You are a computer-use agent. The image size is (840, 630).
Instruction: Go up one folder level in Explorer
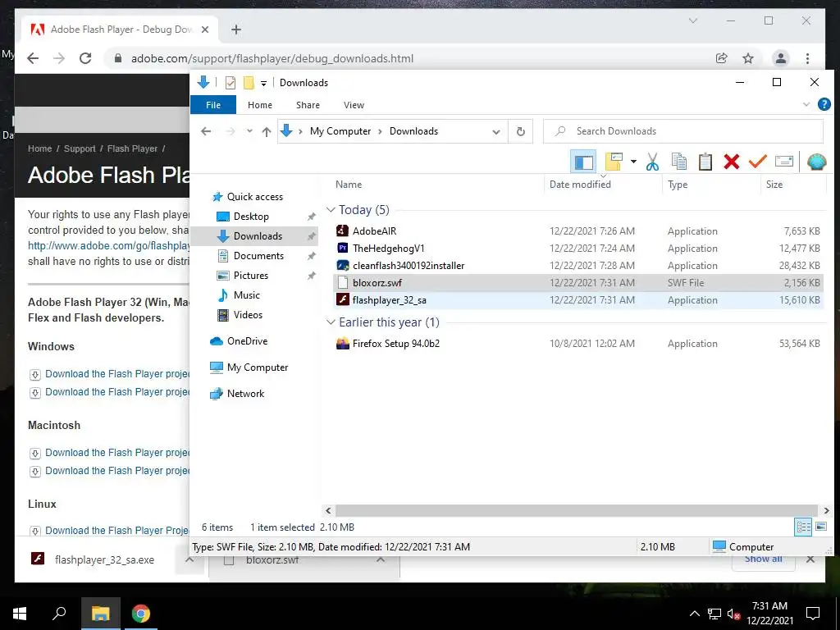click(x=267, y=131)
